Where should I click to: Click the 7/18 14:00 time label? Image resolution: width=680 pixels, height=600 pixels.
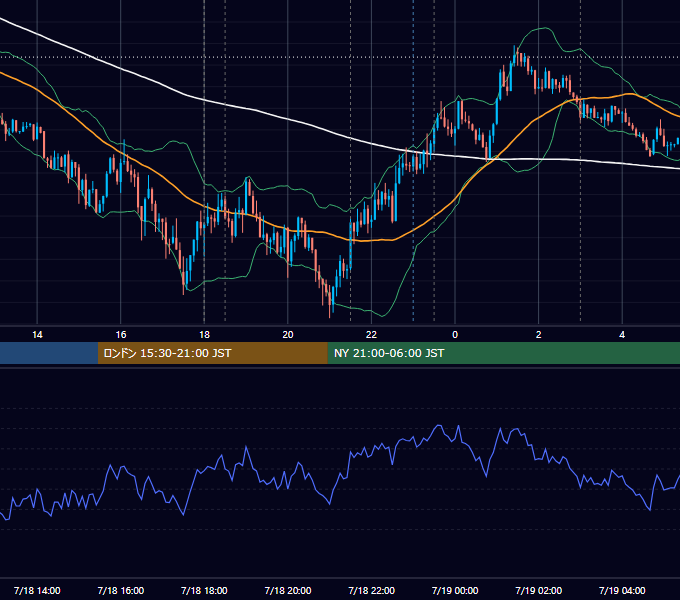click(x=37, y=590)
